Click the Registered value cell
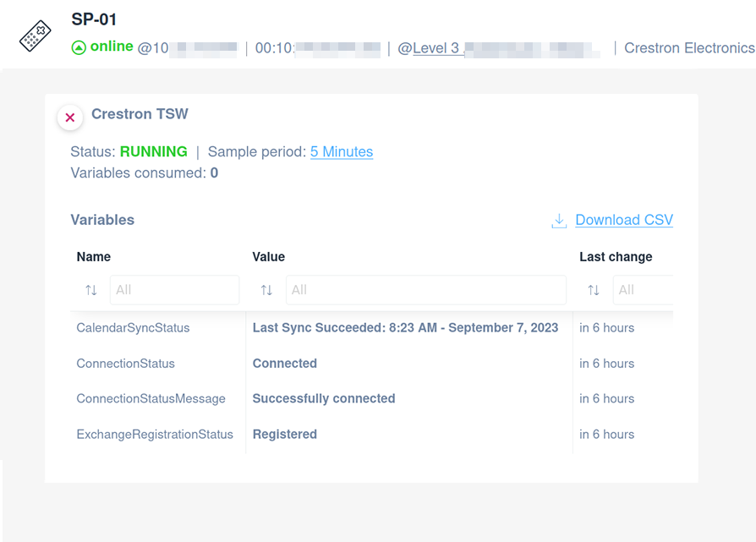The image size is (756, 542). point(285,435)
